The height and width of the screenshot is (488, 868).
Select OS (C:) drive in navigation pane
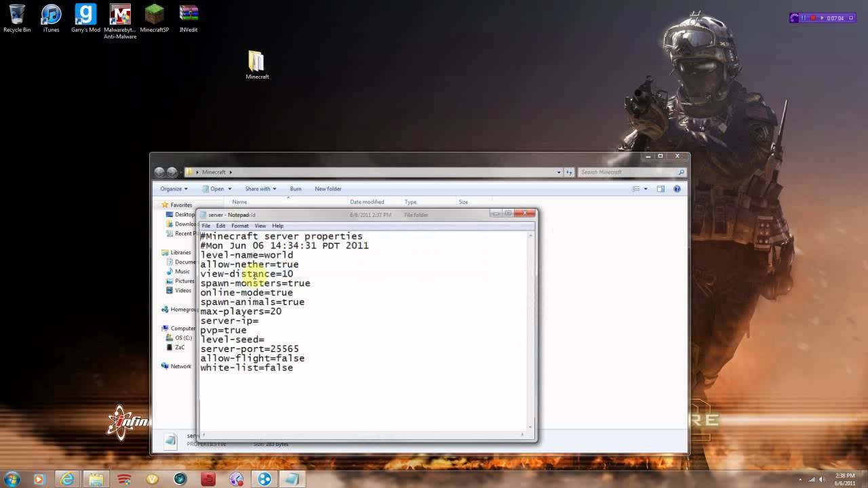click(x=179, y=338)
